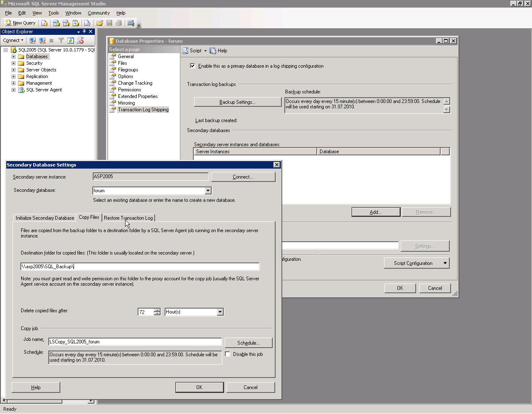The image size is (532, 414).
Task: Click Add secondary database button
Action: coord(376,212)
